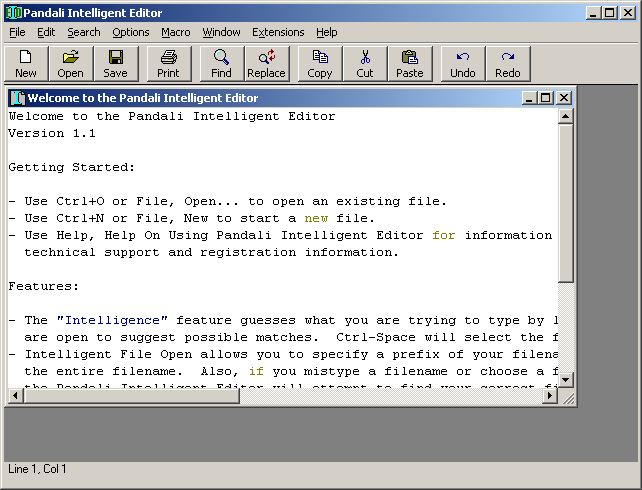Screen dimensions: 642x490
Task: Open the Edit menu
Action: click(x=46, y=32)
